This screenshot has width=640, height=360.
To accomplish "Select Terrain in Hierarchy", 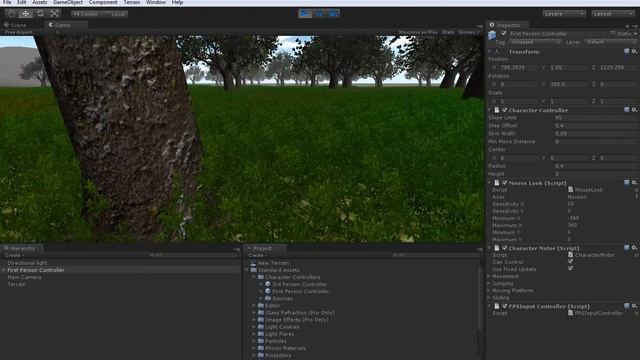I will 16,284.
